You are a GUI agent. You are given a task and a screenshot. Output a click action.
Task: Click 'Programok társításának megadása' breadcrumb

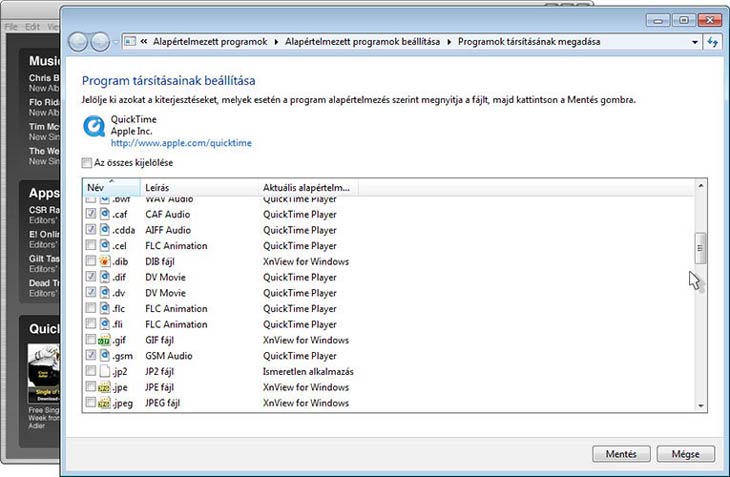529,42
